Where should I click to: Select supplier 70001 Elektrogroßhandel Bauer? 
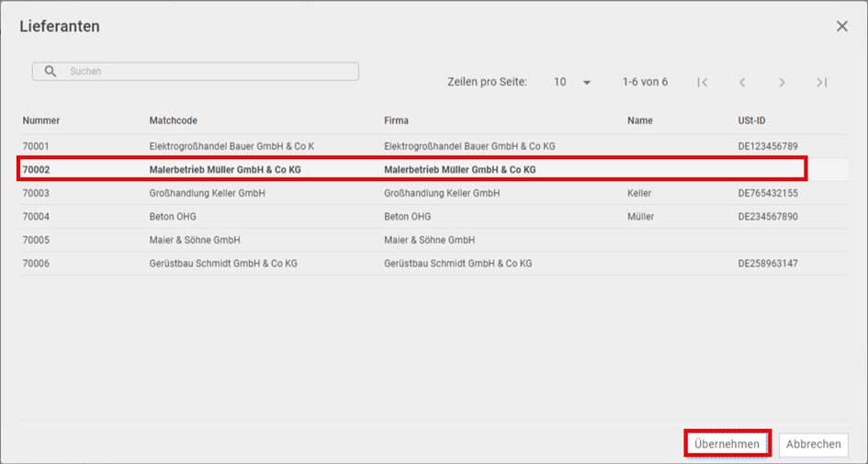click(434, 146)
